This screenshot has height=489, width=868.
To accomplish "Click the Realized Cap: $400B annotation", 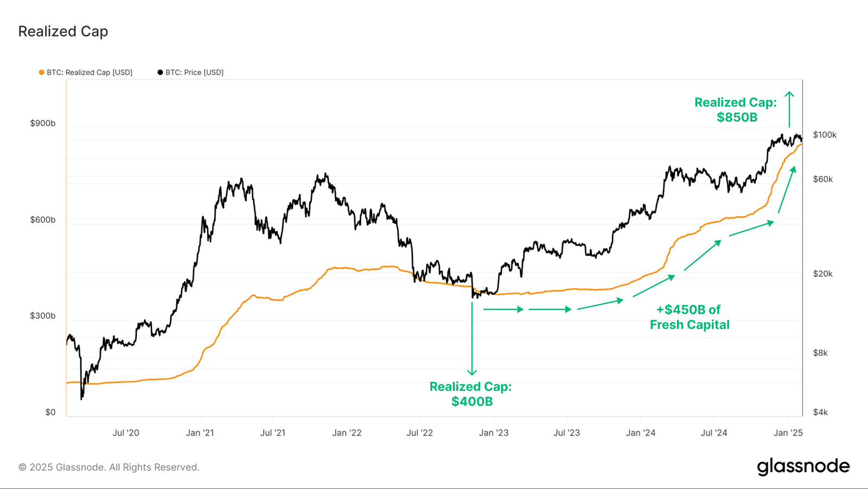I will click(471, 394).
